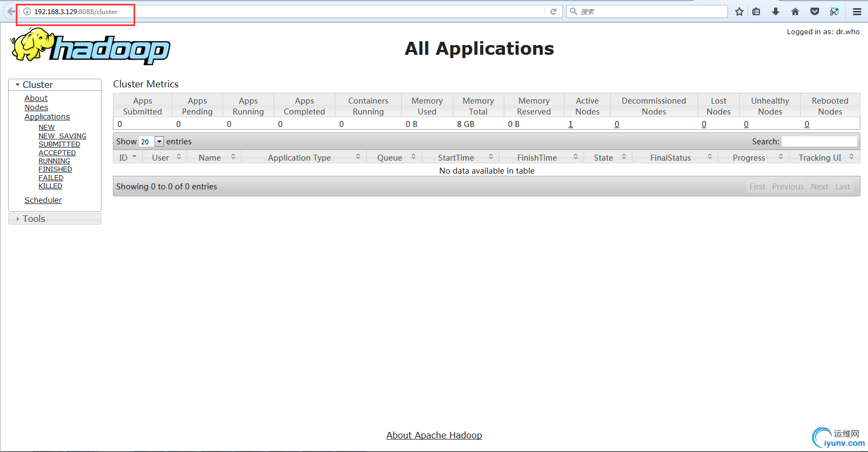Go to Previous page of table
This screenshot has height=452, width=868.
(x=788, y=187)
